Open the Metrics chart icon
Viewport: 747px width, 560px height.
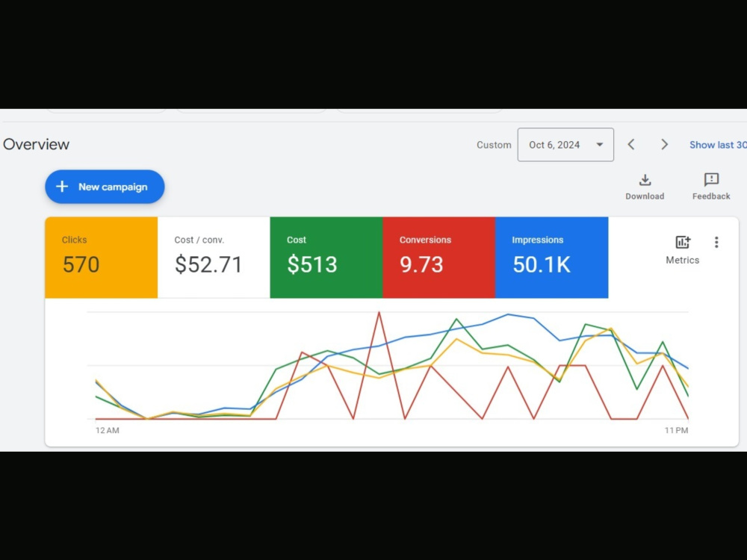click(x=683, y=243)
